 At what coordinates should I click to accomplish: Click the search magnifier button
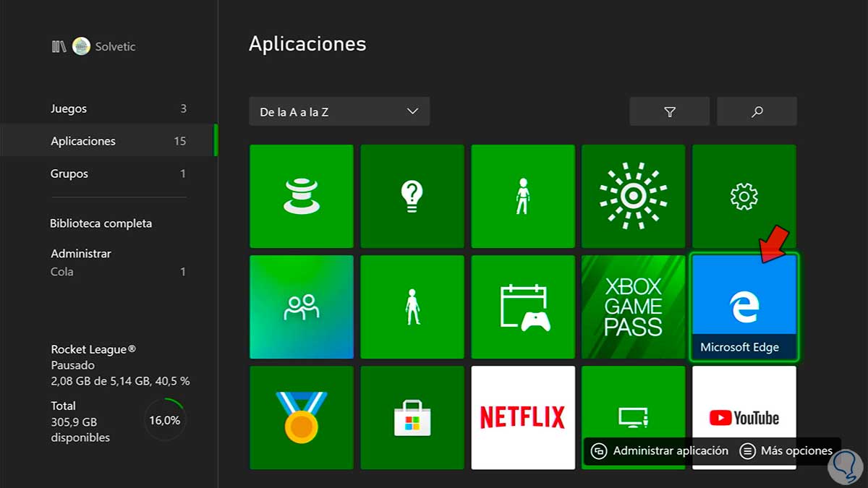(757, 111)
